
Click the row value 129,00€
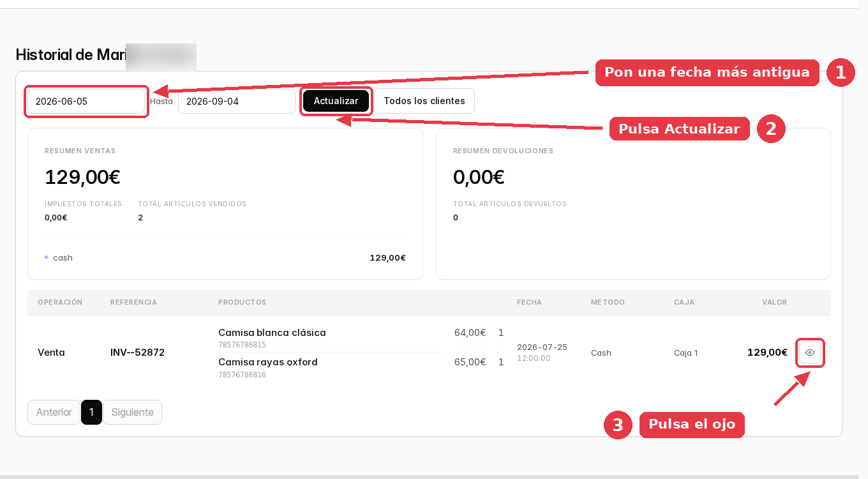click(x=767, y=353)
